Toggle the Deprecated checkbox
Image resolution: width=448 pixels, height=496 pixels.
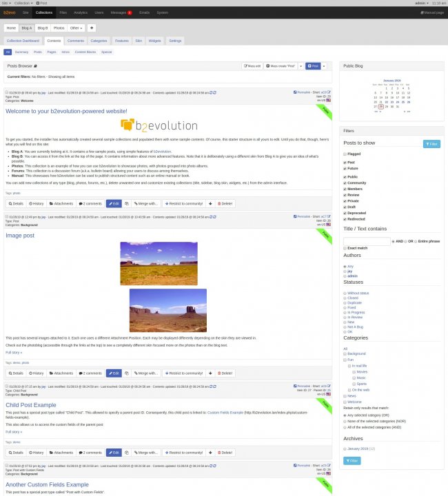tap(345, 213)
